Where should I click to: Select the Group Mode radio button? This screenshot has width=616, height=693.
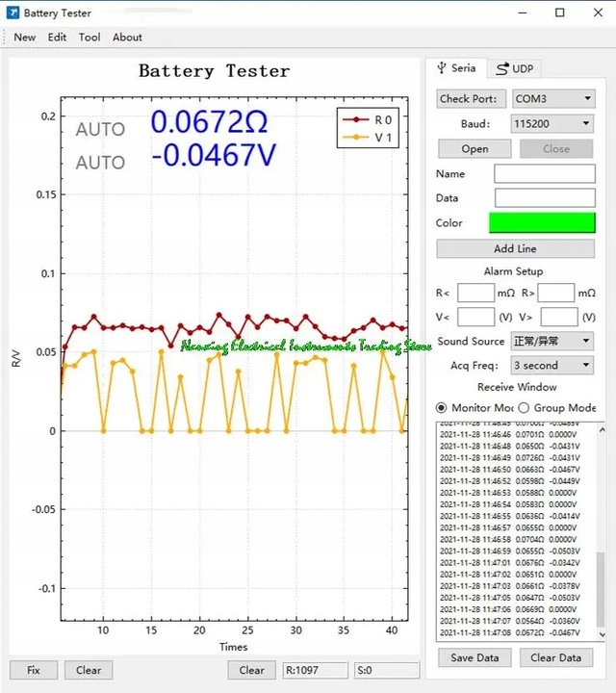tap(524, 407)
